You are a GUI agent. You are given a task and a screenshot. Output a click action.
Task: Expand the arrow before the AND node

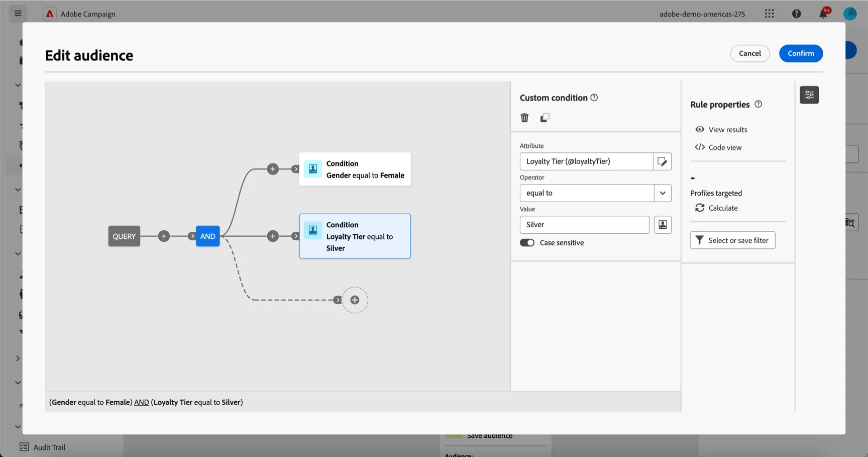(192, 236)
